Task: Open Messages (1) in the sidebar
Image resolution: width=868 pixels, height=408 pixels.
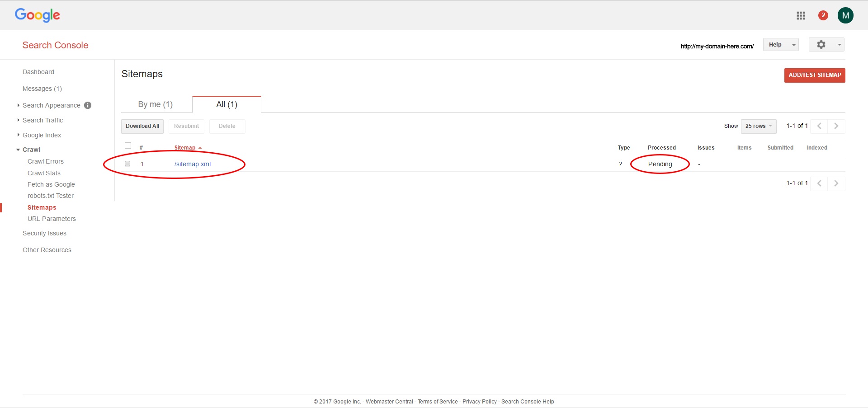Action: (42, 89)
